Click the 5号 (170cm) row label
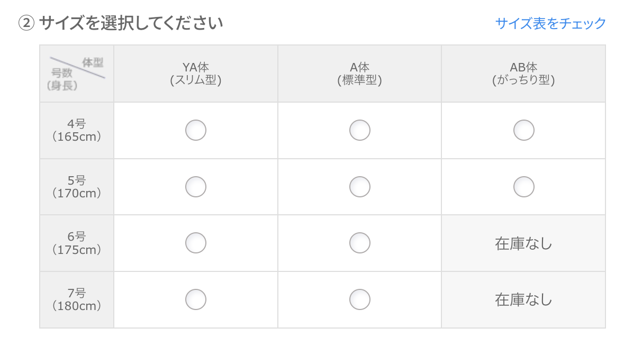The height and width of the screenshot is (364, 633). (77, 187)
